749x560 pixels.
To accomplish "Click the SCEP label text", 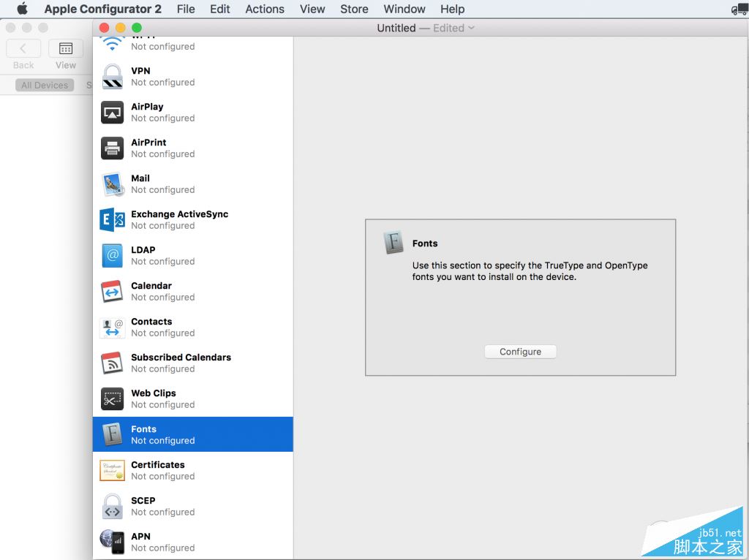I will click(x=143, y=500).
